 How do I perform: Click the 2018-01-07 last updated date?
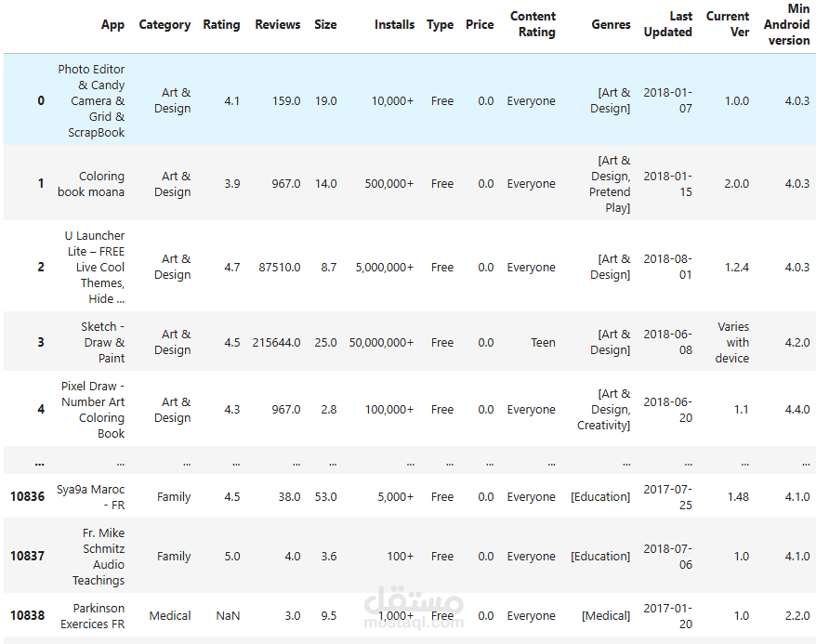coord(667,100)
